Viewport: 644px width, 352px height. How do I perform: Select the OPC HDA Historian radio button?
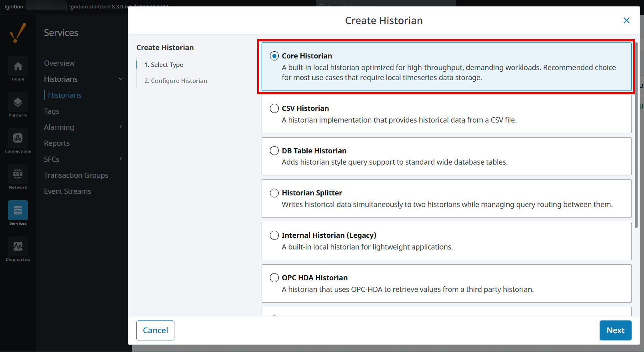click(274, 278)
